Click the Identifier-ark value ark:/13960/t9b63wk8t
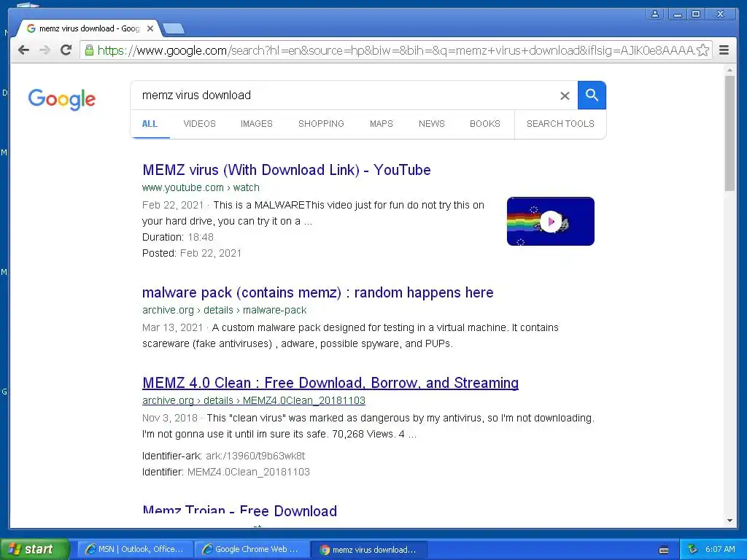Viewport: 747px width, 560px height. 255,456
